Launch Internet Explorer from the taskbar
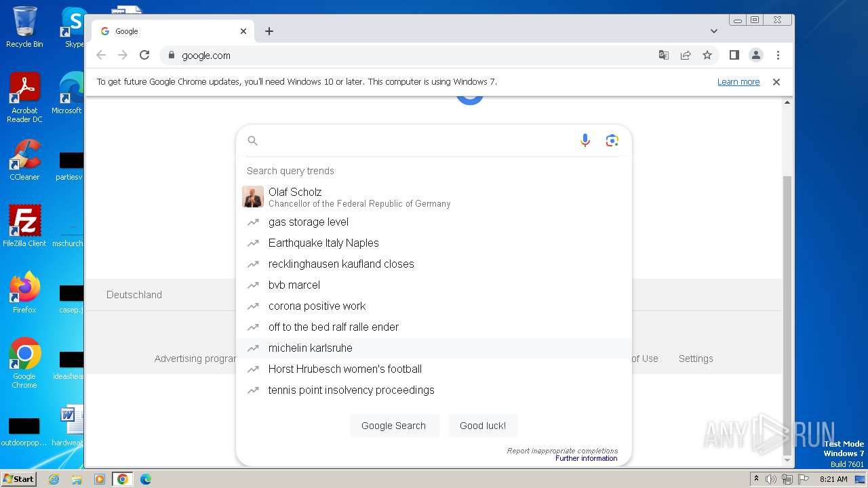Image resolution: width=868 pixels, height=488 pixels. coord(54,479)
